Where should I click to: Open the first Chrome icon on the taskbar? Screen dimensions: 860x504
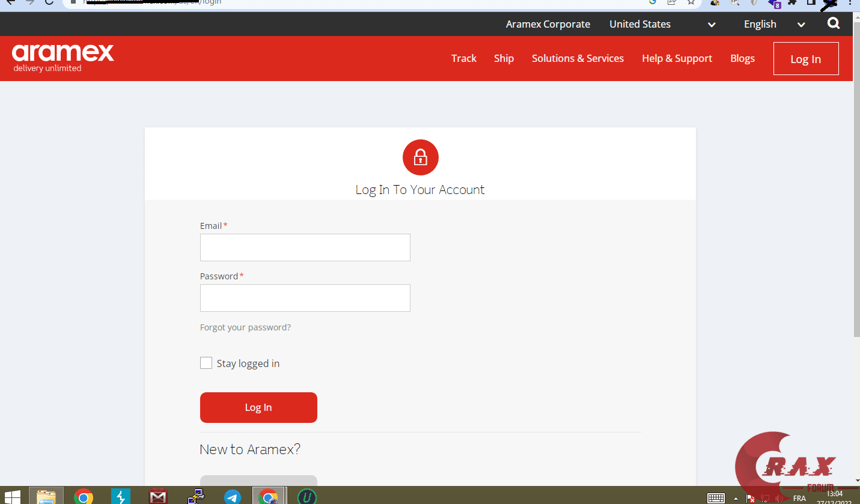84,497
